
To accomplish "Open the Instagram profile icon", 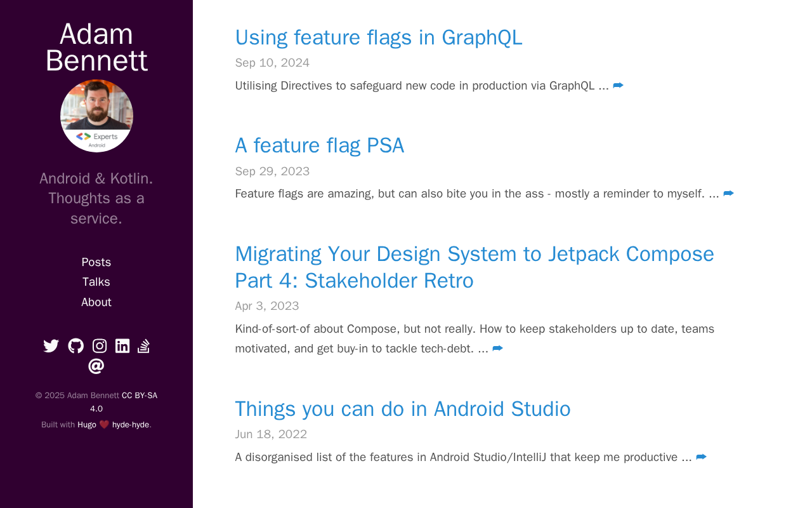I will (100, 346).
